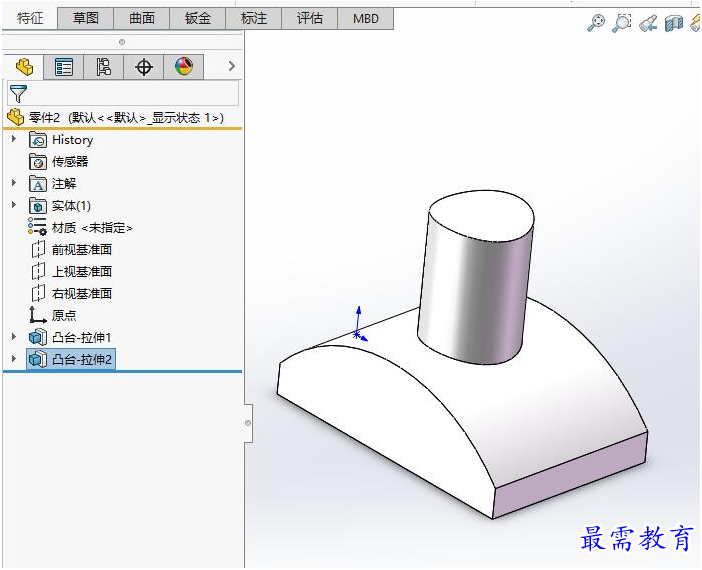This screenshot has width=702, height=570.
Task: Select the 传感器 tree item label
Action: 70,162
